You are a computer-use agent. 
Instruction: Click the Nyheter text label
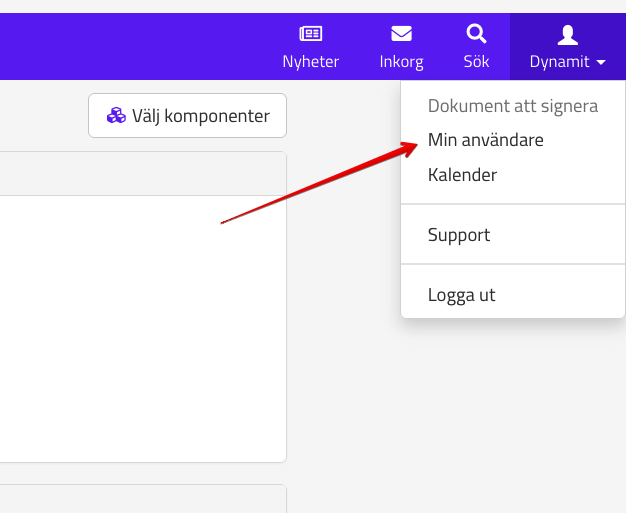point(310,62)
